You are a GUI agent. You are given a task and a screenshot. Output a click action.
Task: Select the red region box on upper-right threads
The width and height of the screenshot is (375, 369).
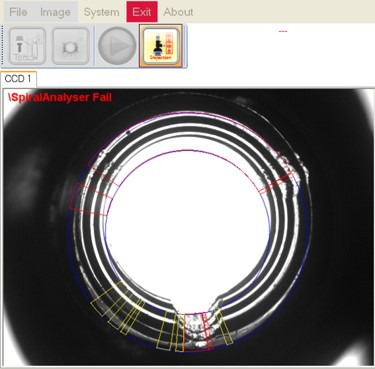click(276, 183)
